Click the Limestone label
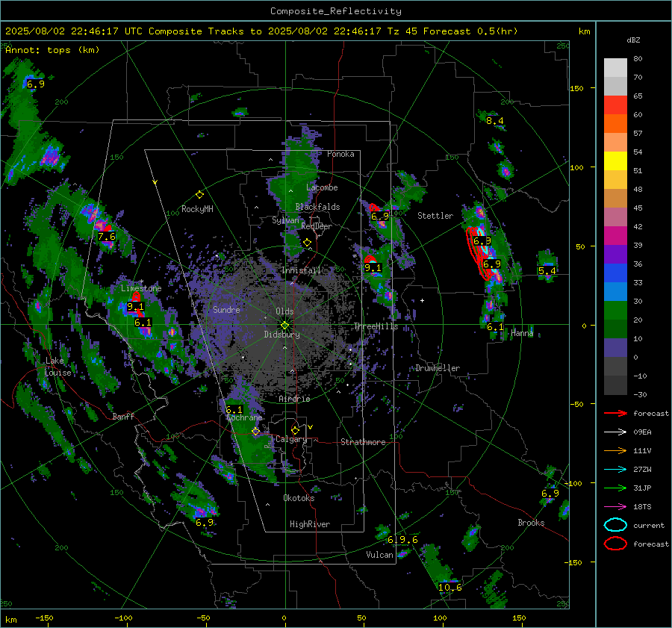 [141, 288]
